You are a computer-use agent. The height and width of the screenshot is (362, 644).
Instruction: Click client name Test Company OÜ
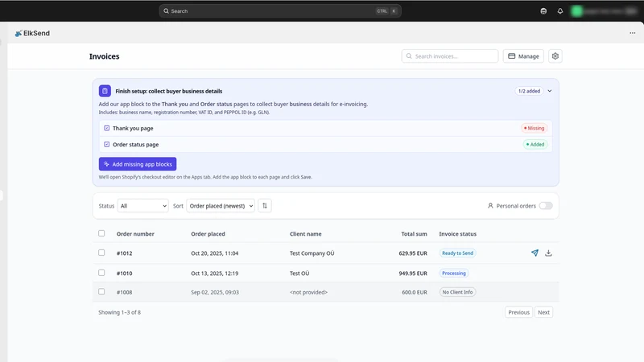[312, 253]
